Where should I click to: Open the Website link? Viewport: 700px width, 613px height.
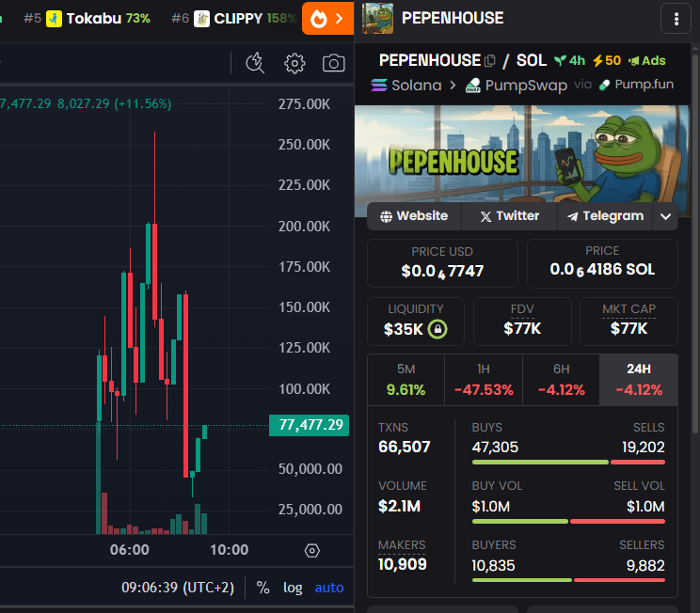(x=414, y=216)
